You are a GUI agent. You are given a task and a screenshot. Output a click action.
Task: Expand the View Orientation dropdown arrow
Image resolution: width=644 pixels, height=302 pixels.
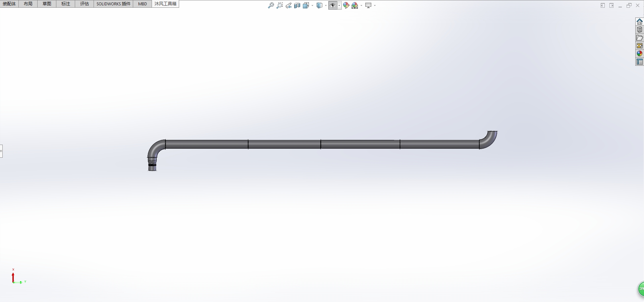pos(312,5)
